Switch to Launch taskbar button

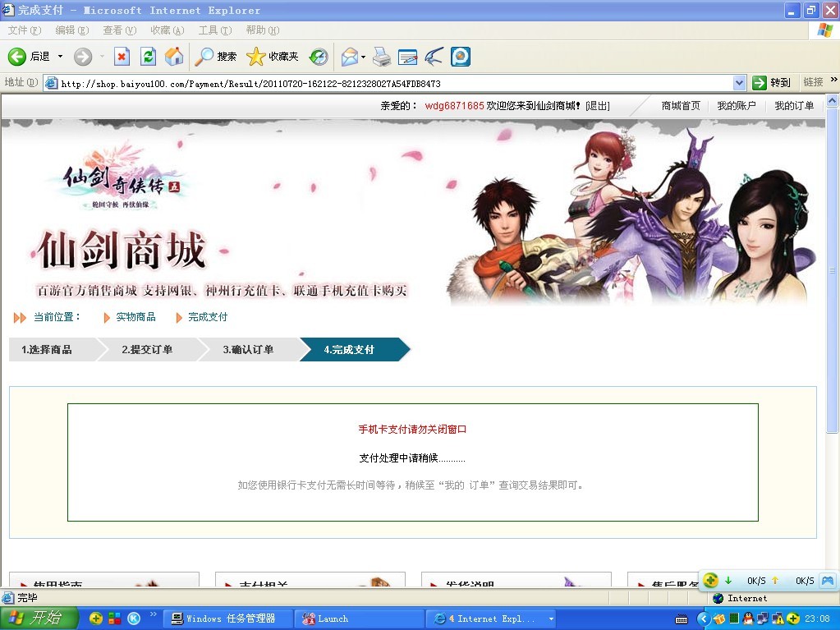click(x=359, y=619)
